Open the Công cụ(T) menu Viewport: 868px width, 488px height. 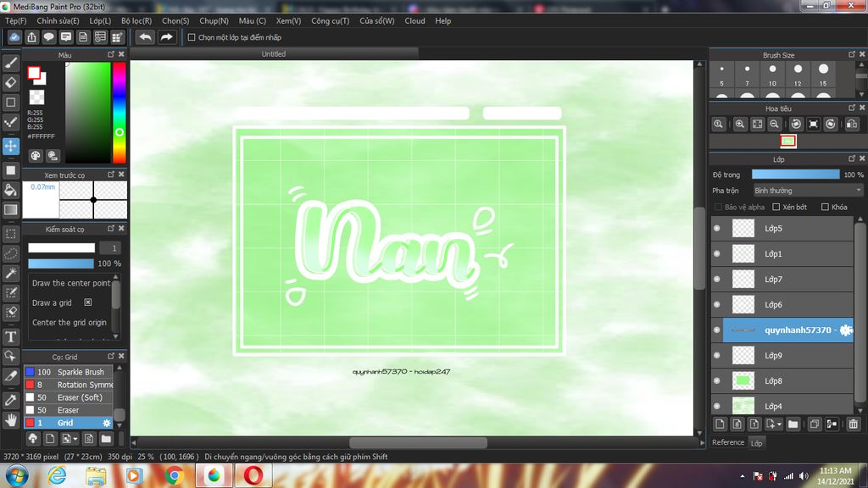330,20
